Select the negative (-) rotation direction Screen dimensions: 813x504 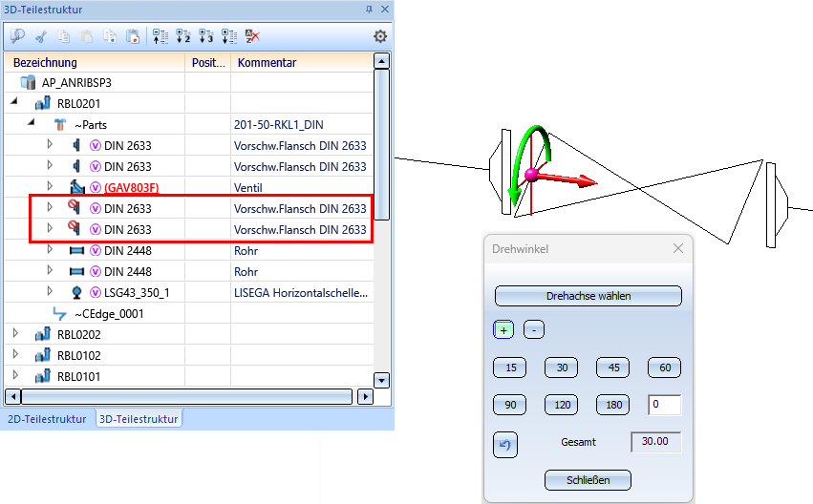click(x=534, y=330)
